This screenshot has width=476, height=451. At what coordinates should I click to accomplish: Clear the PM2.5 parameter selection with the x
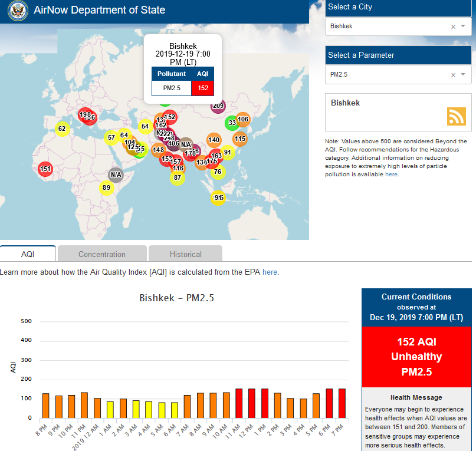pos(453,75)
